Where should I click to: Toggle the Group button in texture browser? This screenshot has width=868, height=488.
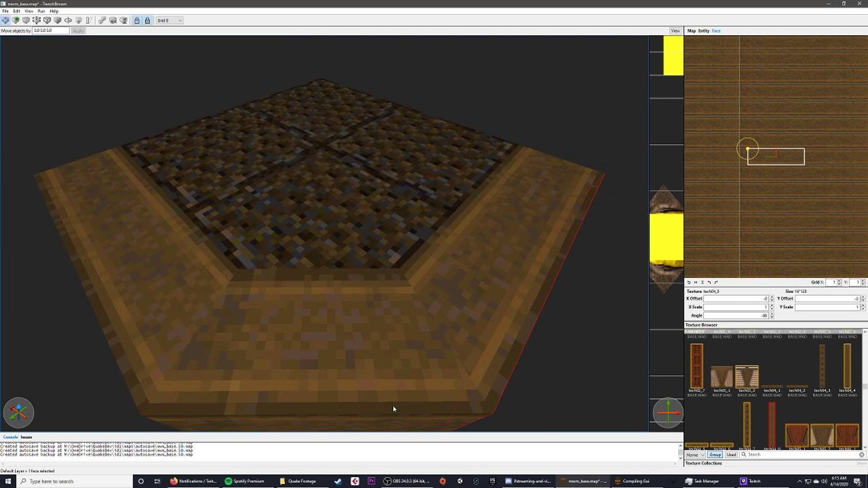715,455
